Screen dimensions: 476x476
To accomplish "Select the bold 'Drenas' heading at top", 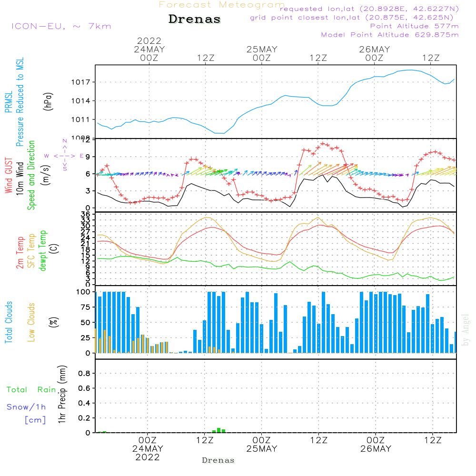I will [x=195, y=19].
